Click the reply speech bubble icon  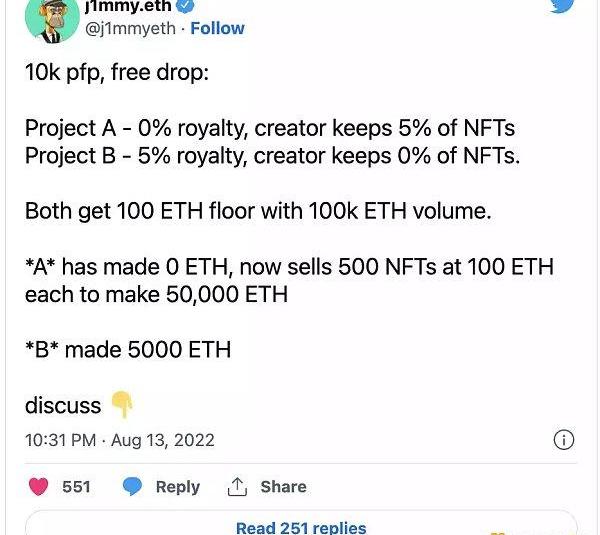(x=133, y=487)
